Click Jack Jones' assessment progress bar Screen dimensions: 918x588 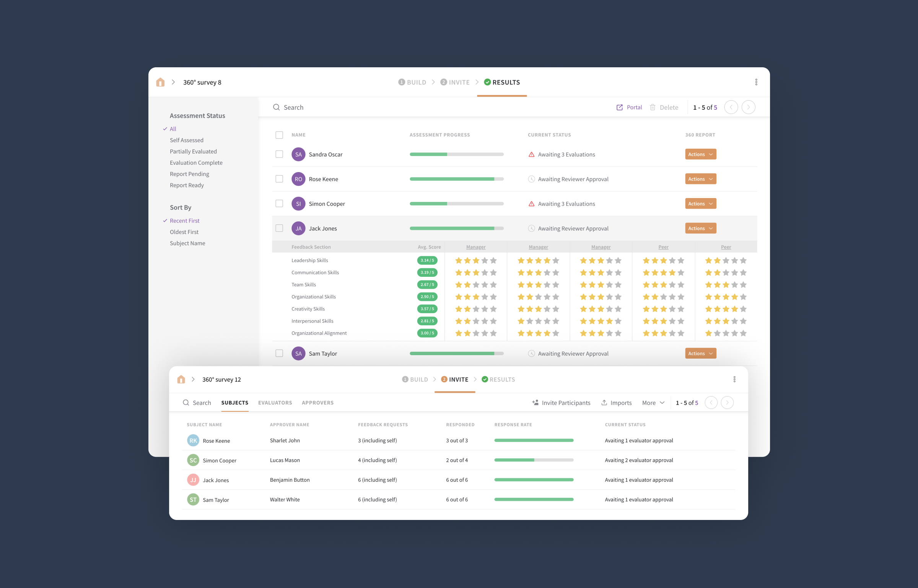tap(456, 228)
